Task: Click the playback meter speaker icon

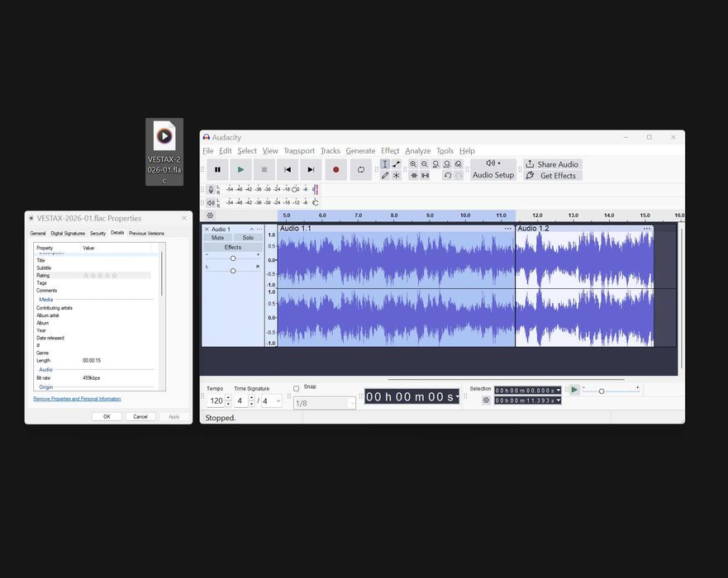Action: pyautogui.click(x=211, y=203)
